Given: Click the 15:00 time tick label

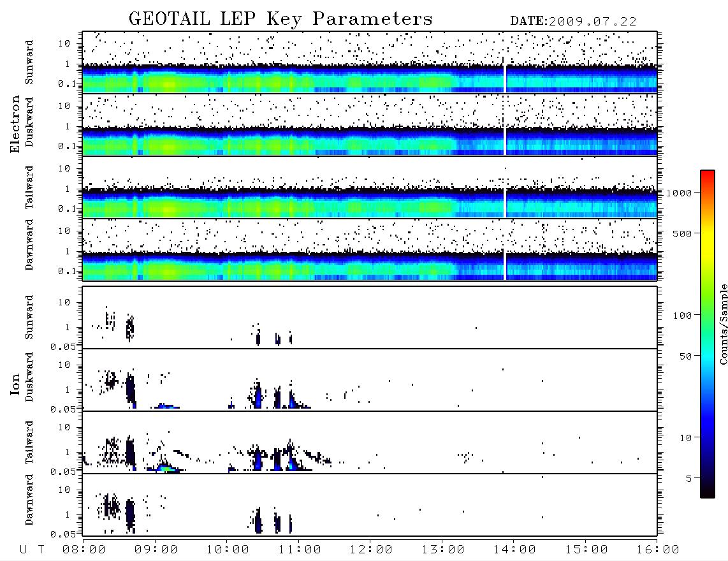Looking at the screenshot, I should tap(586, 550).
